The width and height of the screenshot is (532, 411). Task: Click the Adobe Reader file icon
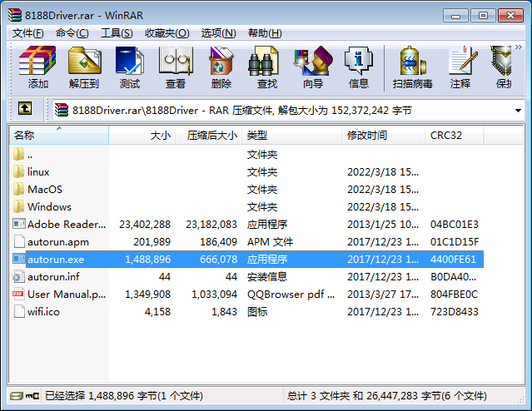click(x=18, y=224)
